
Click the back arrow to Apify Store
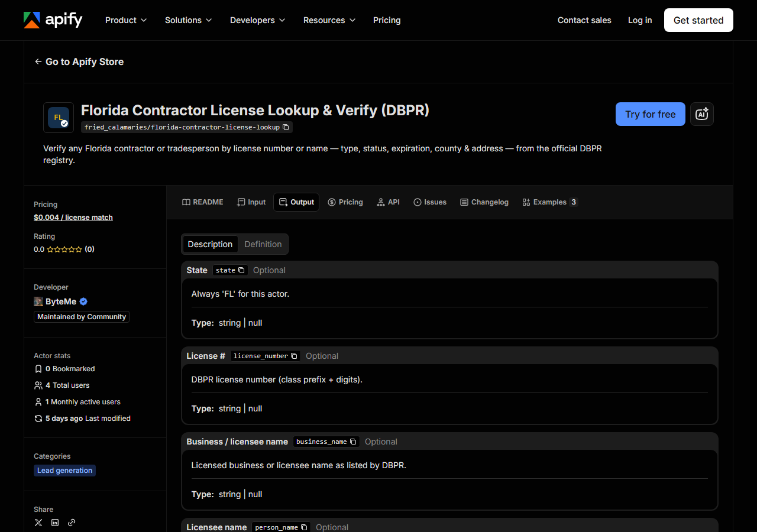pyautogui.click(x=38, y=61)
